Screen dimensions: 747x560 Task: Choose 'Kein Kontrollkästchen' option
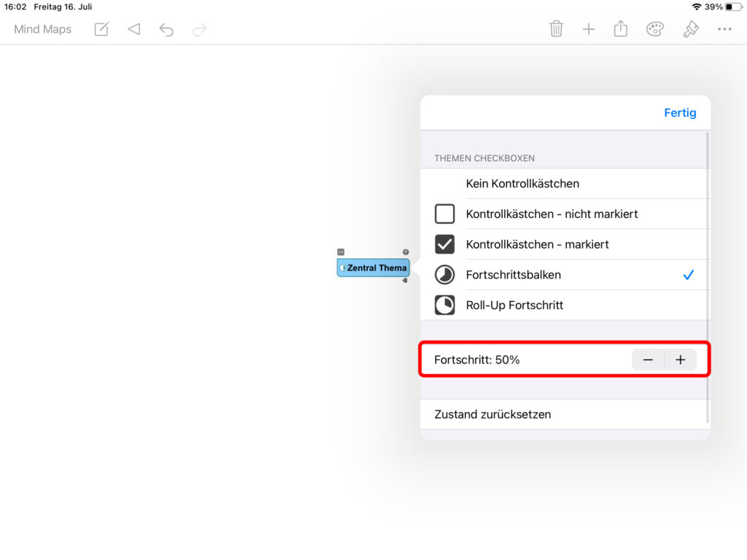pyautogui.click(x=522, y=184)
